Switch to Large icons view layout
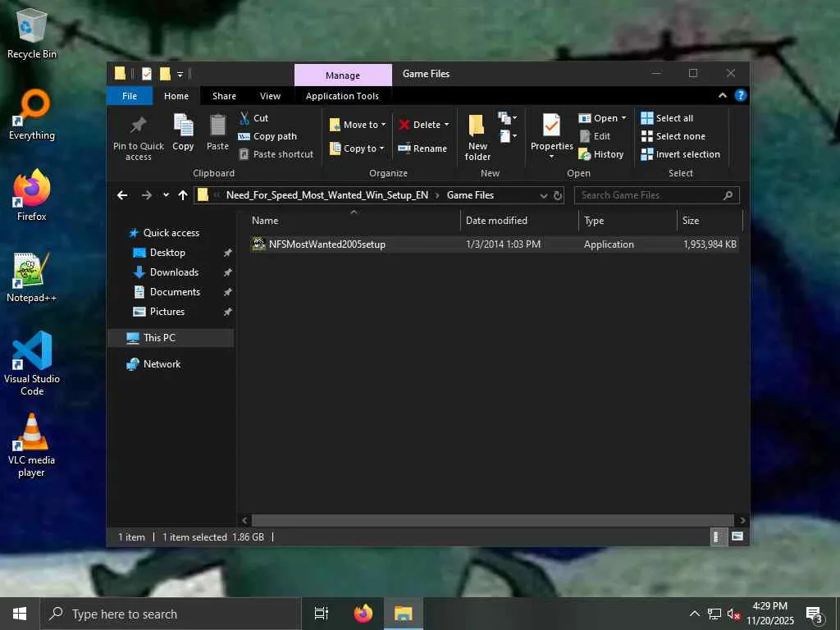 click(x=737, y=536)
